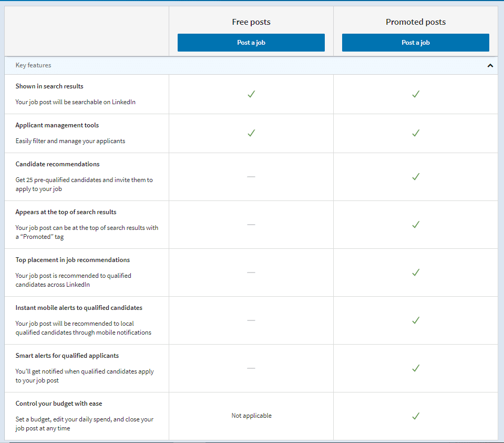Image resolution: width=504 pixels, height=443 pixels.
Task: Click Free posts checkmark for Shown in search results
Action: [251, 94]
